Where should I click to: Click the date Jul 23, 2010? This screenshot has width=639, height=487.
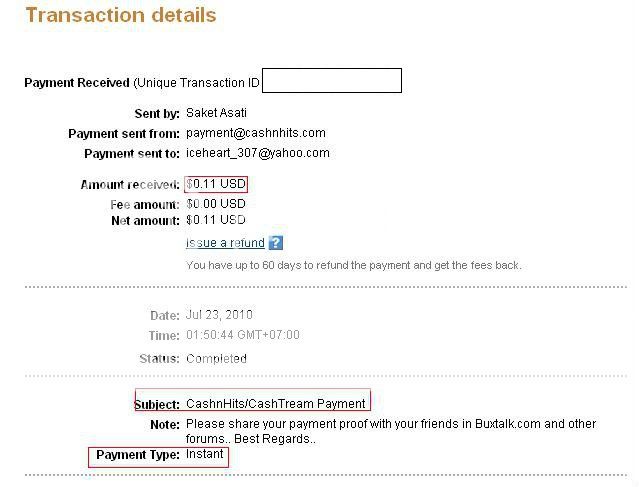tap(219, 315)
